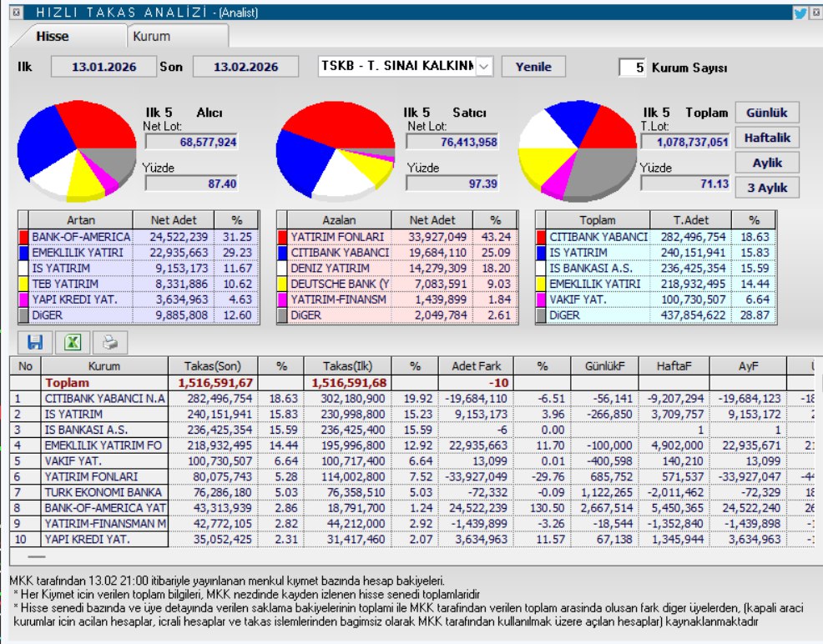Viewport: 823px width, 644px height.
Task: Select row IS BANKASI A.S. in main table
Action: [412, 430]
